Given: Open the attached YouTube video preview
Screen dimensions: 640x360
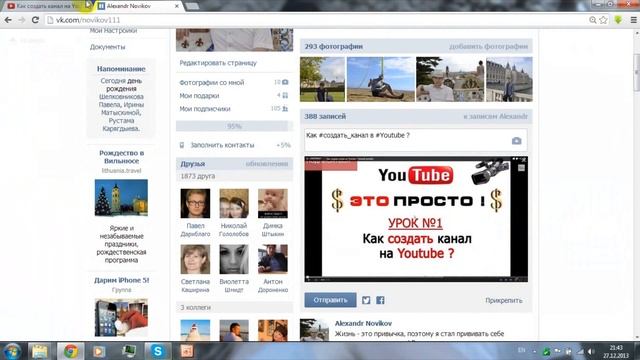Looking at the screenshot, I should coord(416,219).
